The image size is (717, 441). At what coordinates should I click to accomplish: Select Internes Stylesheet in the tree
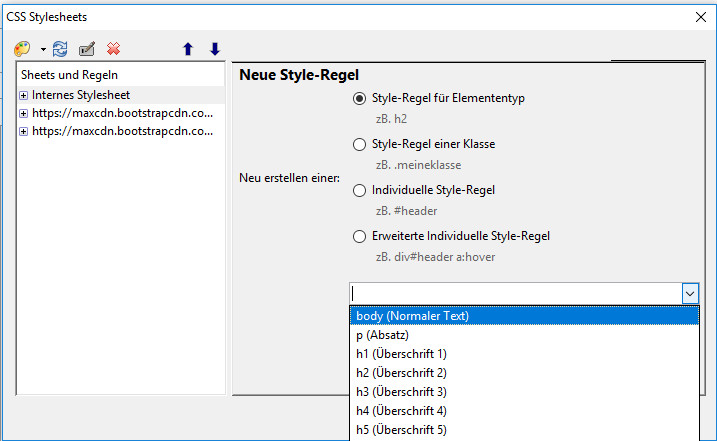(81, 95)
